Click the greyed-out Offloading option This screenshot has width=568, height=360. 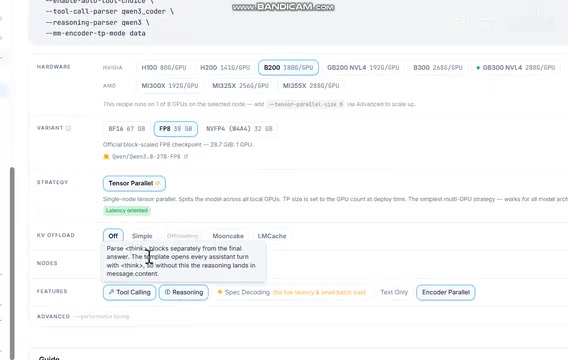(182, 236)
